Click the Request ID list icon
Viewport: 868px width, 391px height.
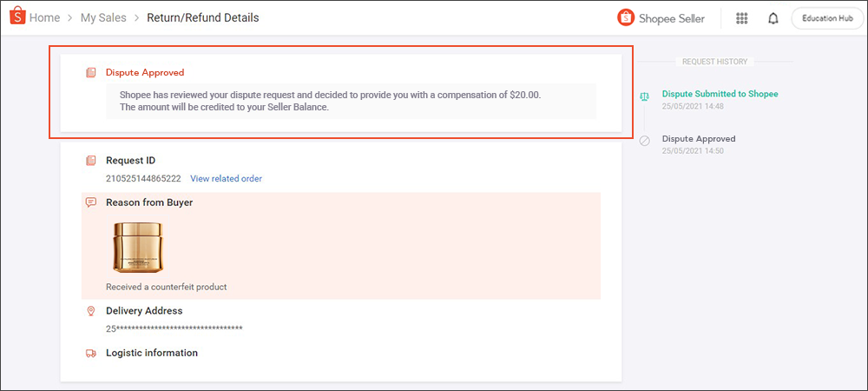point(90,161)
